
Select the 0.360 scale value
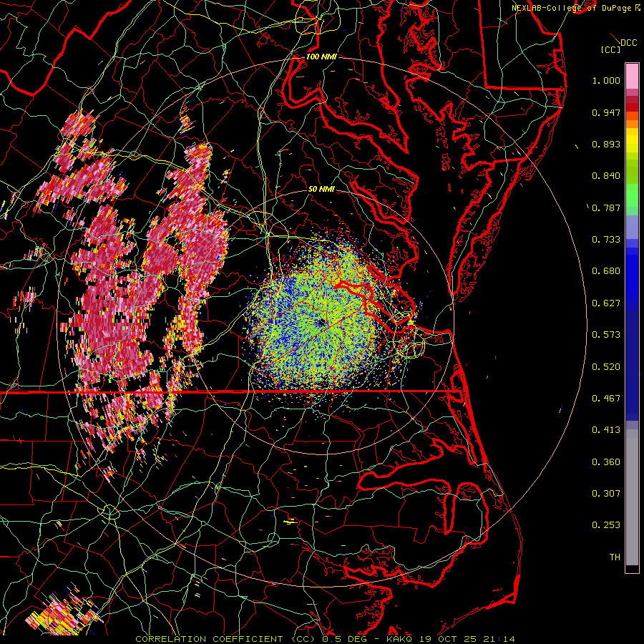606,462
